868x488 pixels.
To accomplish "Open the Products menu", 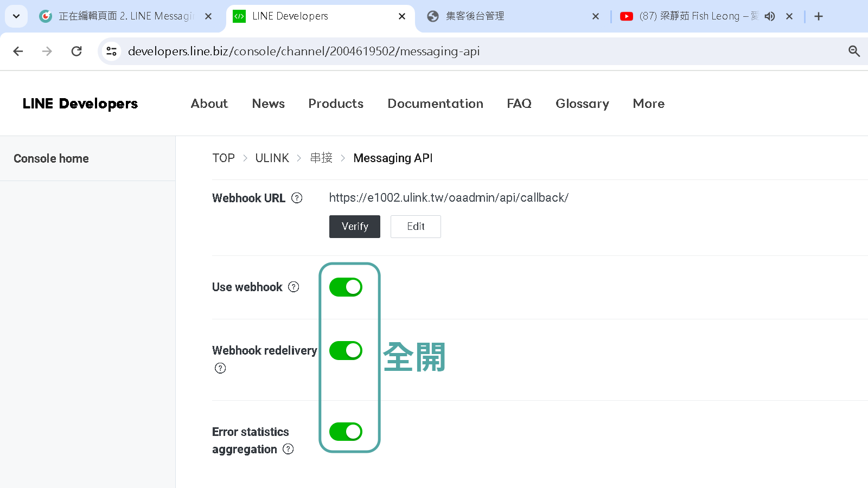I will [336, 104].
